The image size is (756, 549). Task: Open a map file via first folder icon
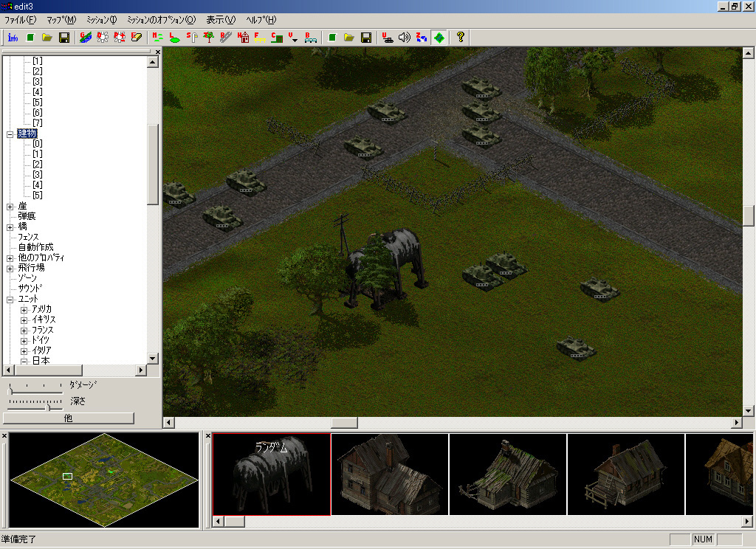coord(47,38)
